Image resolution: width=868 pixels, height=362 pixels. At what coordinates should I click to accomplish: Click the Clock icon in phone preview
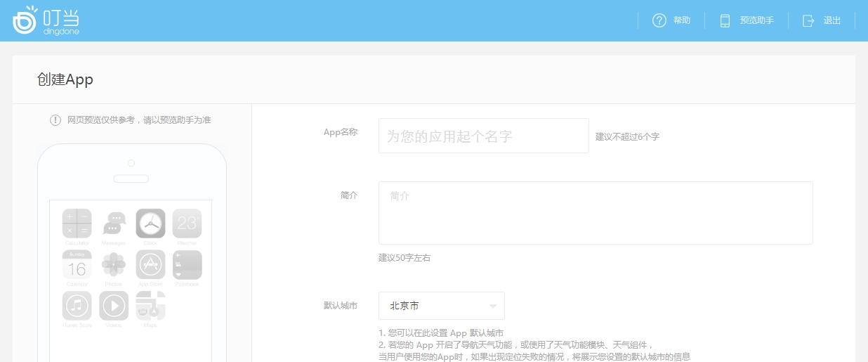coord(150,224)
